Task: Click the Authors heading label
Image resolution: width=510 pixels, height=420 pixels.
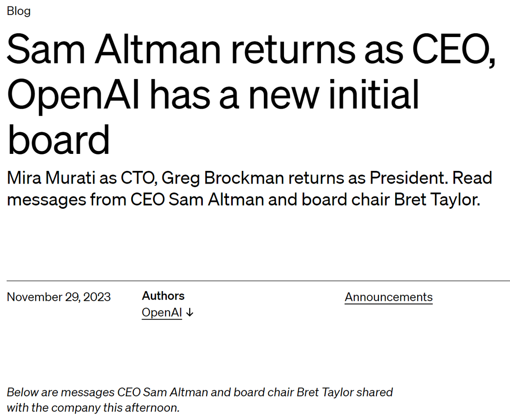Action: click(163, 296)
